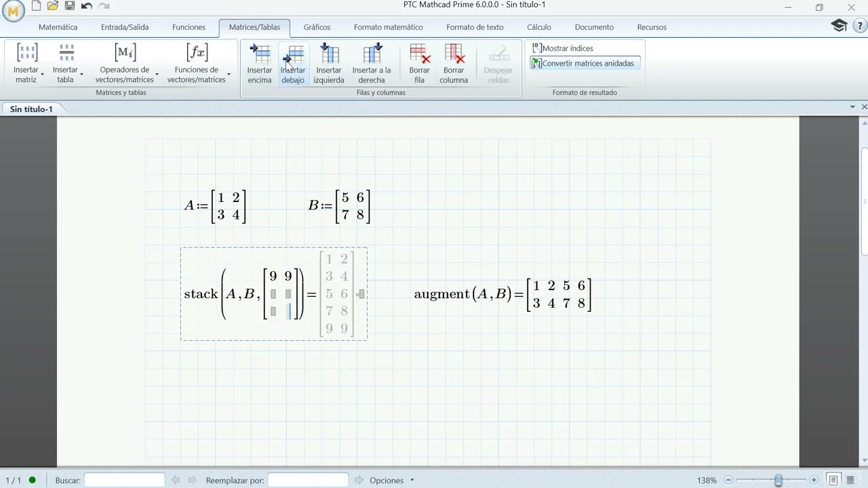Open the Recursos ribbon tab

click(652, 27)
